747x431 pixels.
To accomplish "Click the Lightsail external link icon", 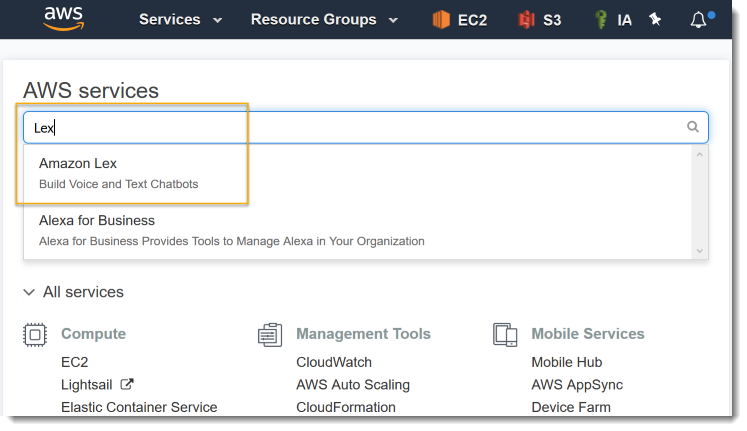I will (x=127, y=384).
